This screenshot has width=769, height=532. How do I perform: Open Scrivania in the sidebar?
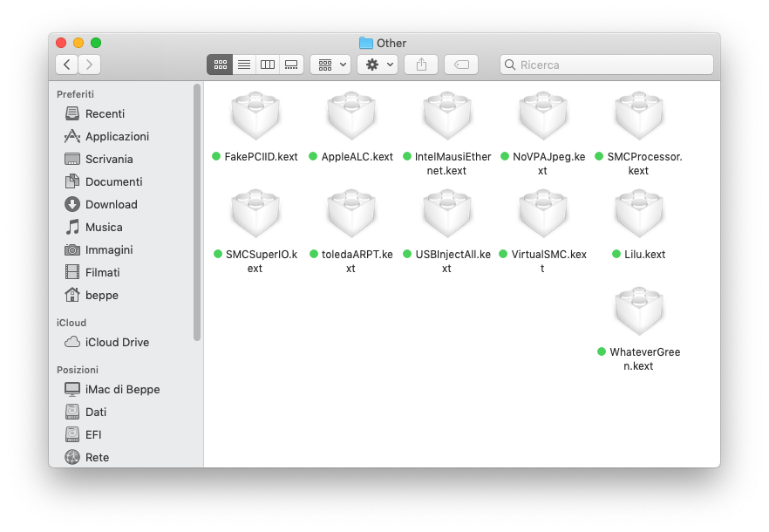coord(109,159)
